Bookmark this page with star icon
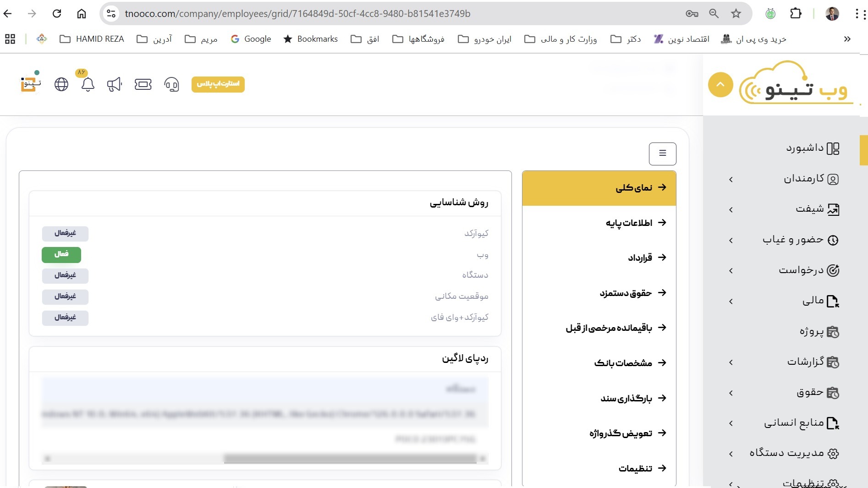868x488 pixels. [x=736, y=14]
